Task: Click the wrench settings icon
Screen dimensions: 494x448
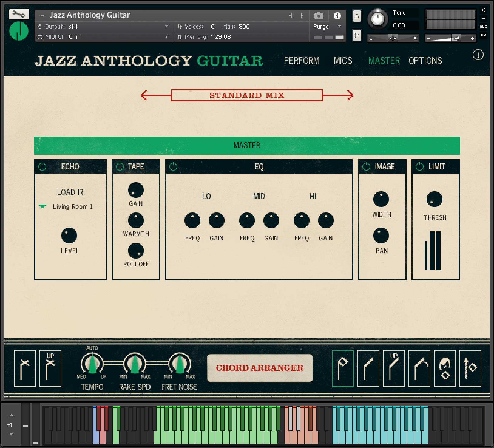Action: (x=19, y=14)
